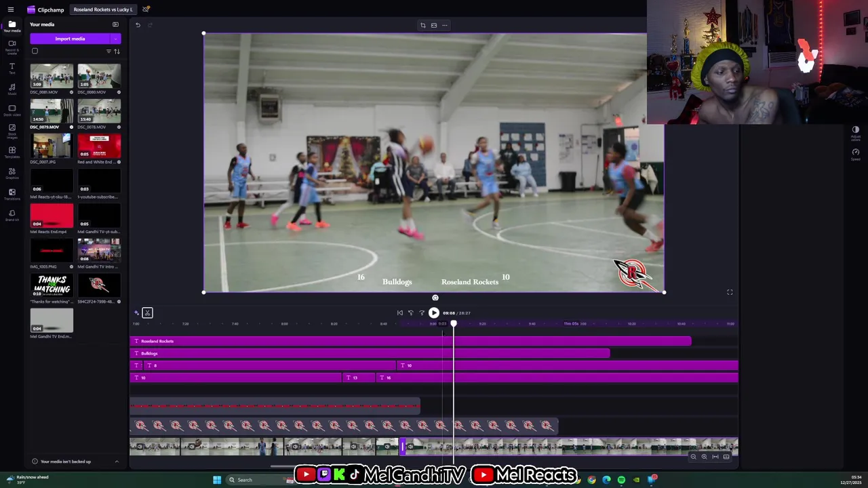This screenshot has height=488, width=868.
Task: Open the Music sidebar tab
Action: (12, 89)
